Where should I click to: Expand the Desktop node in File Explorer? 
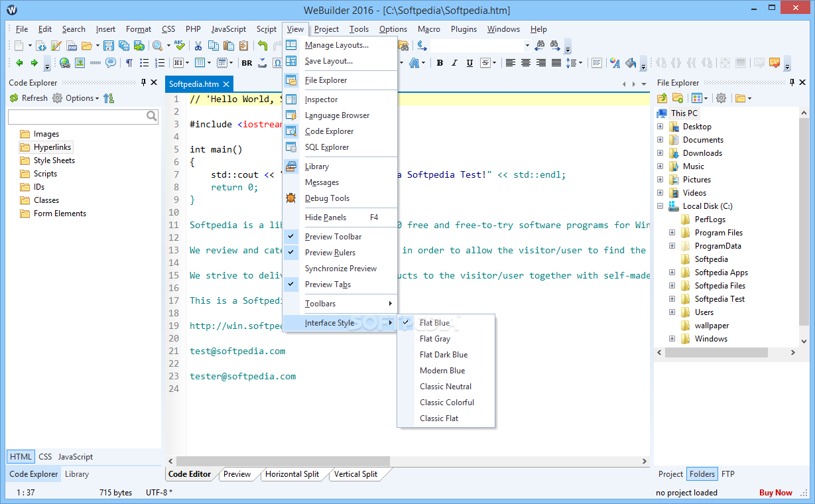tap(660, 127)
